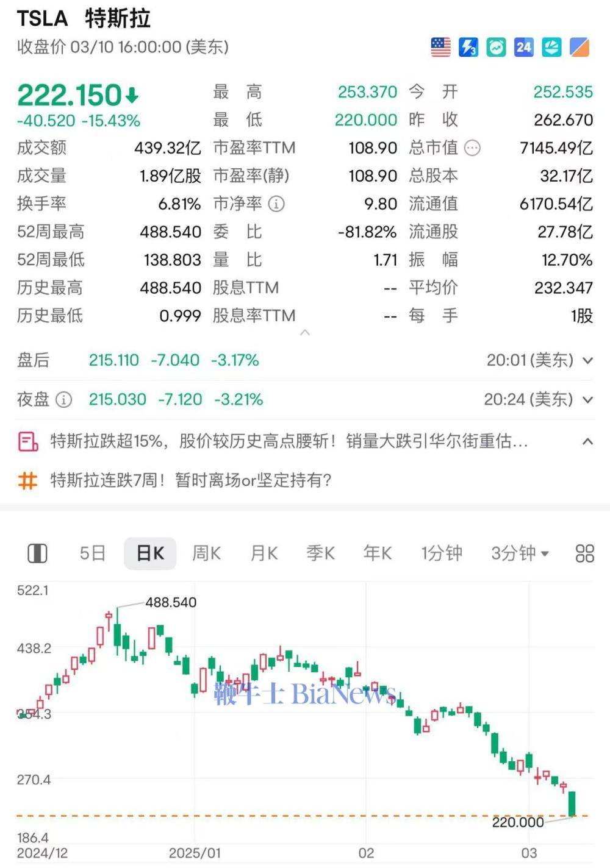Tap the 振幅 value 12.70%
The height and width of the screenshot is (868, 610).
(567, 260)
